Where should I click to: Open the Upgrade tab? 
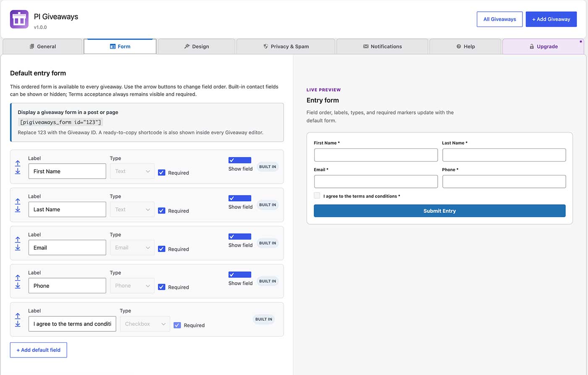(543, 47)
